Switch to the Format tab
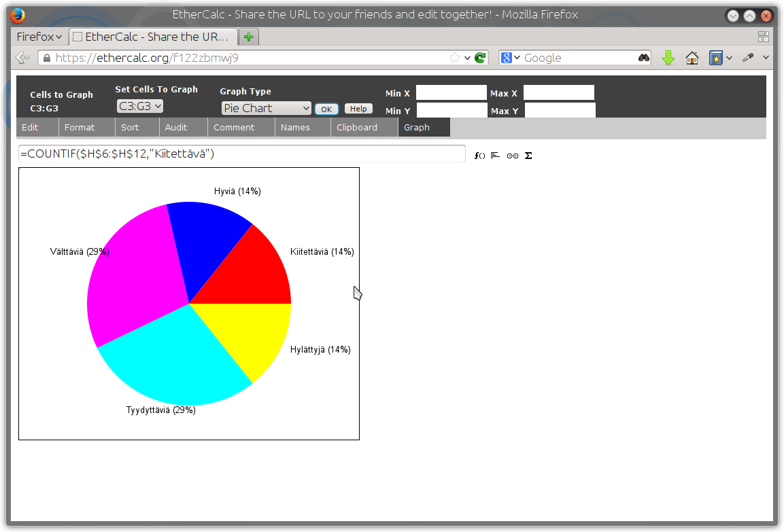 click(x=80, y=127)
